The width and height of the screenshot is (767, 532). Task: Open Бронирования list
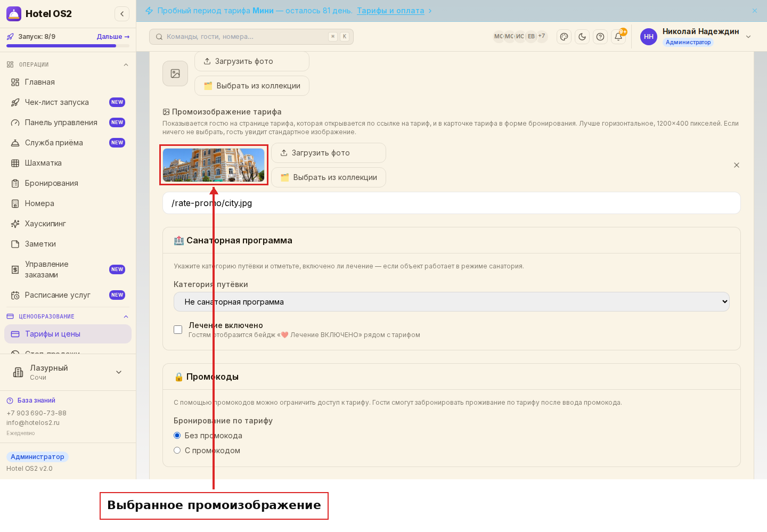point(68,183)
